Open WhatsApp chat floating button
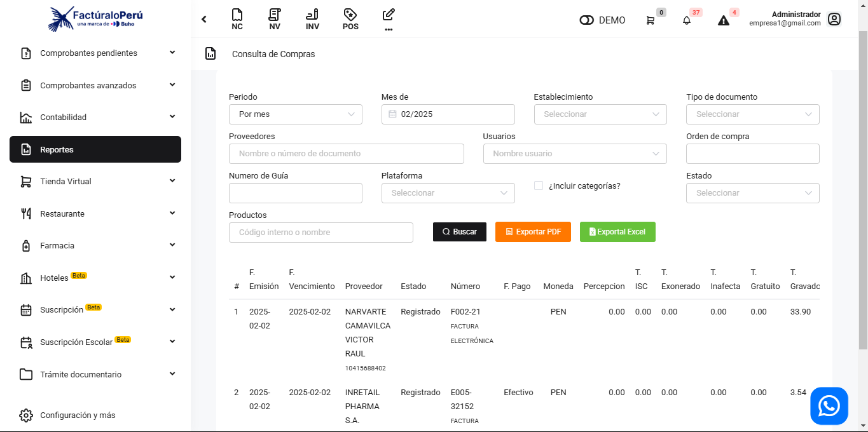The width and height of the screenshot is (868, 432). coord(829,406)
